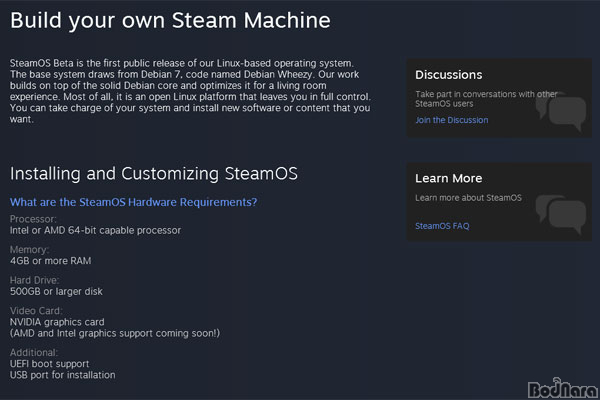Click the SteamOS Beta introduction paragraph

tap(190, 91)
